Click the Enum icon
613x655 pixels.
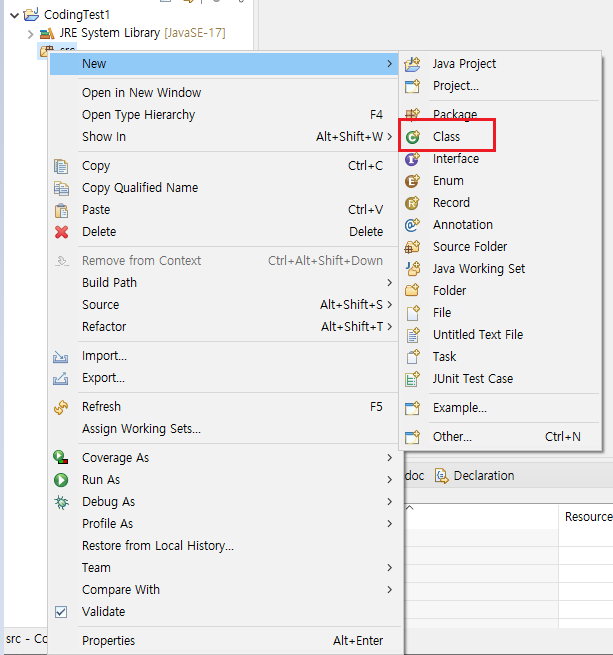click(412, 181)
